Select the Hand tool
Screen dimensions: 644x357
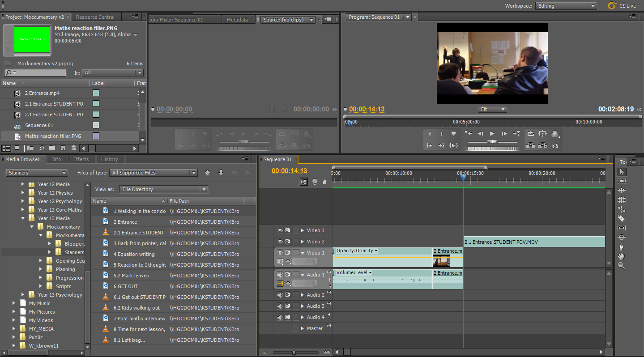(621, 256)
